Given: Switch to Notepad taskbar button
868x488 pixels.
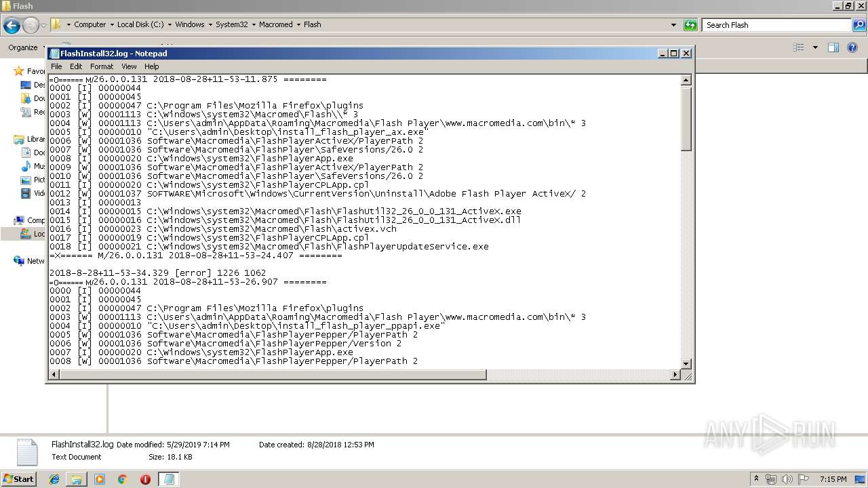Looking at the screenshot, I should coord(168,479).
